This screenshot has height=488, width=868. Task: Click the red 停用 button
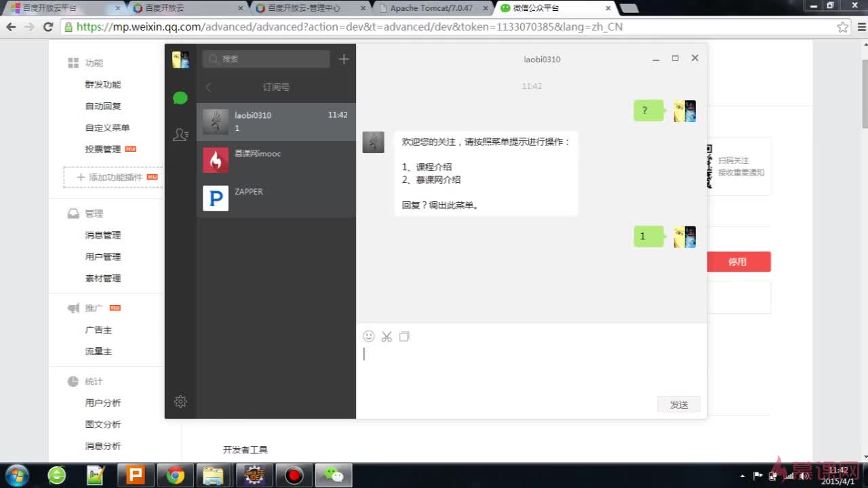pos(738,262)
